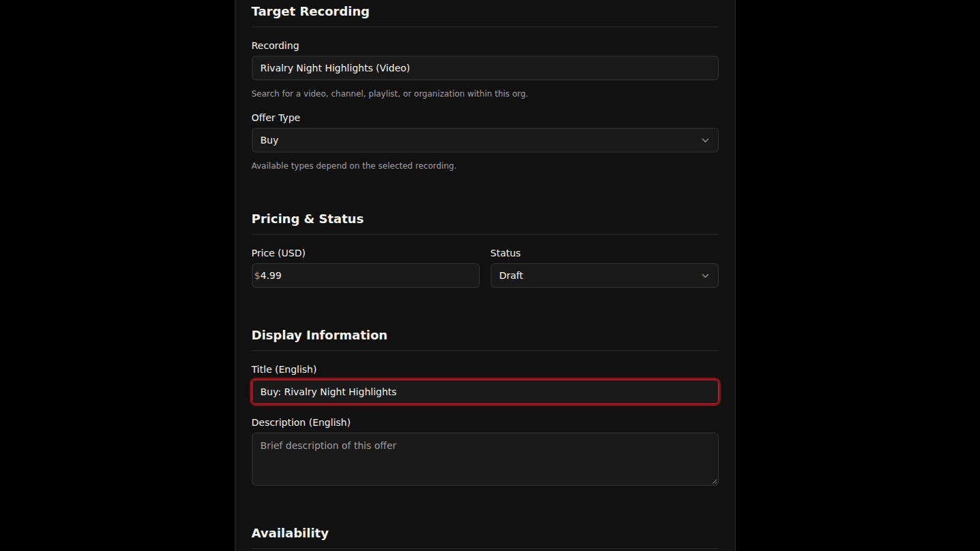Click the dollar sign prefix in Price
The image size is (980, 551).
[x=257, y=275]
